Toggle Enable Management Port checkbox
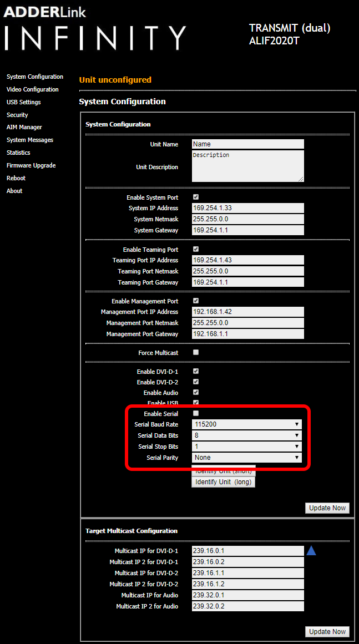359x644 pixels. (x=196, y=301)
